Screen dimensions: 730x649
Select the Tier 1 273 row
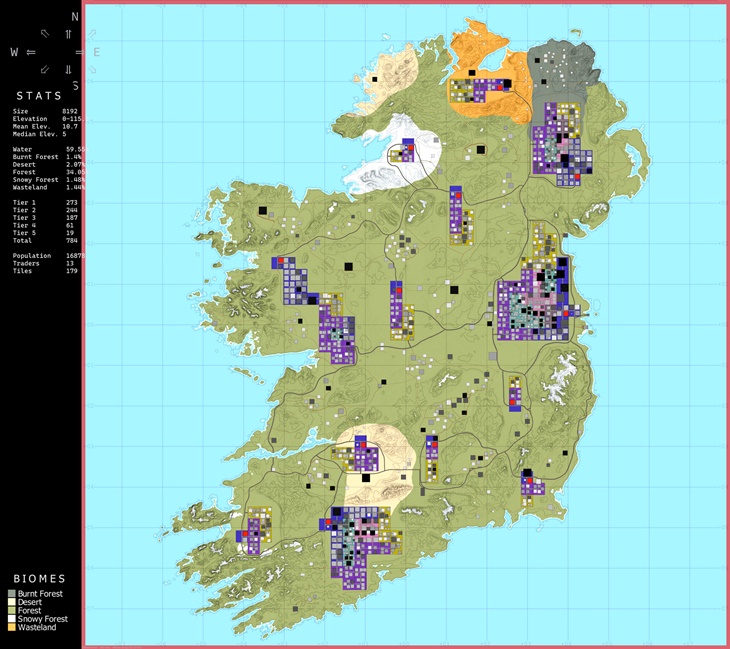tap(46, 203)
